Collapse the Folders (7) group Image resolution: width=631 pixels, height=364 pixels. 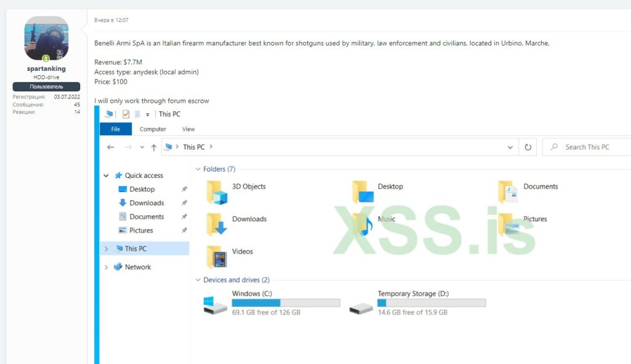click(198, 169)
